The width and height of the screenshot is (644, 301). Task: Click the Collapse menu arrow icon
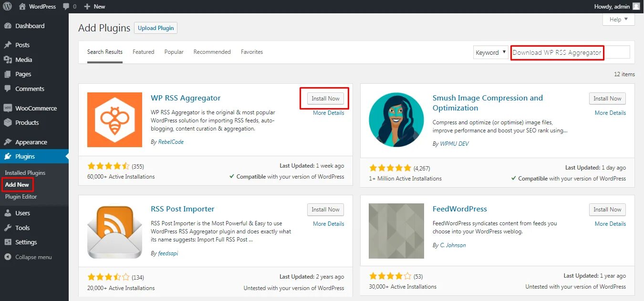[8, 257]
